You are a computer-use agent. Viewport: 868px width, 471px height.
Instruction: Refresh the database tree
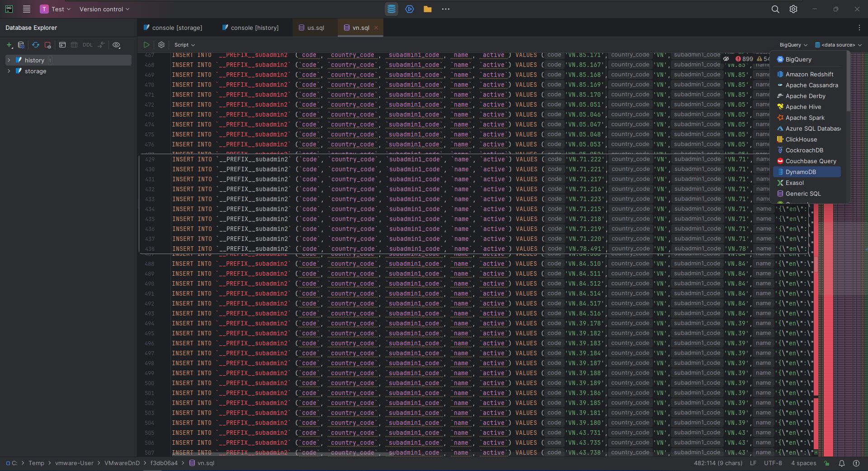click(35, 45)
